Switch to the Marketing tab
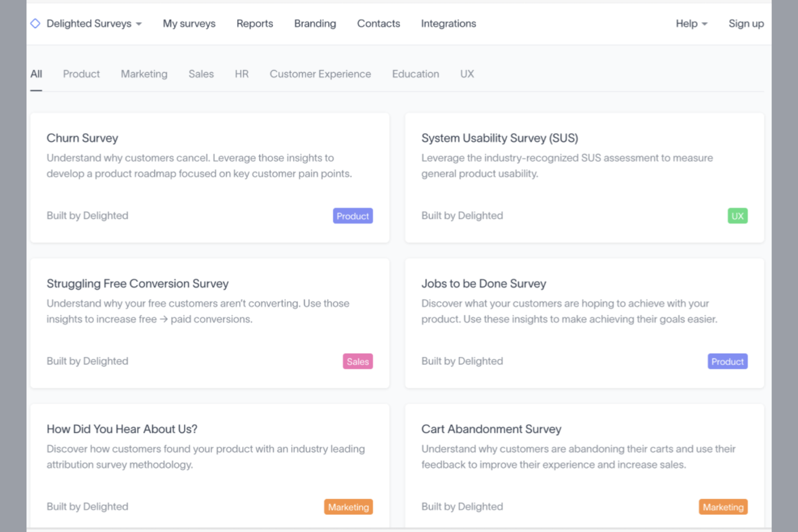This screenshot has height=532, width=798. coord(144,74)
